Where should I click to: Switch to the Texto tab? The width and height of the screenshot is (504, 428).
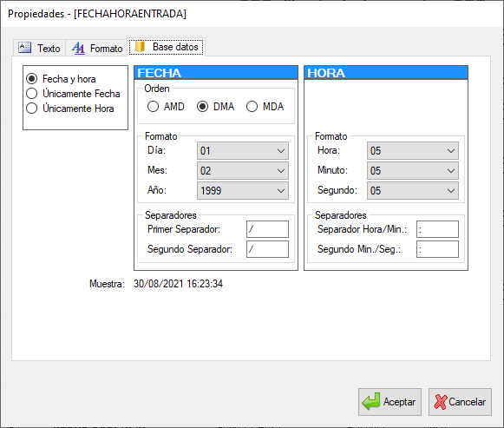pos(40,48)
